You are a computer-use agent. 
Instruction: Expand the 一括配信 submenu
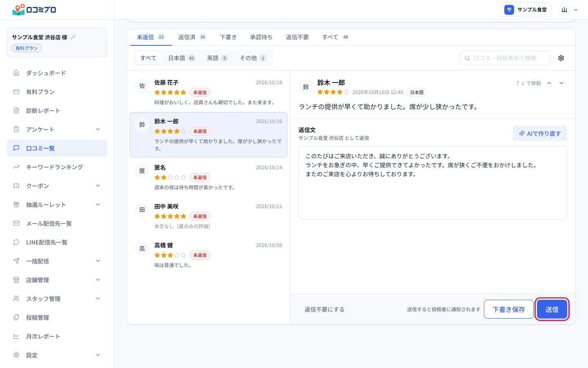pyautogui.click(x=98, y=261)
